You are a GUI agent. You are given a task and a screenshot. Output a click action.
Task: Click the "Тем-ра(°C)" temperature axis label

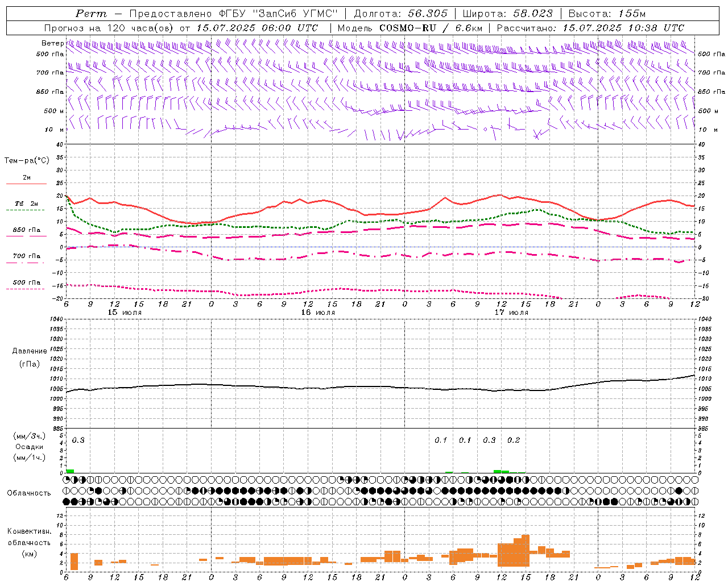pos(27,161)
